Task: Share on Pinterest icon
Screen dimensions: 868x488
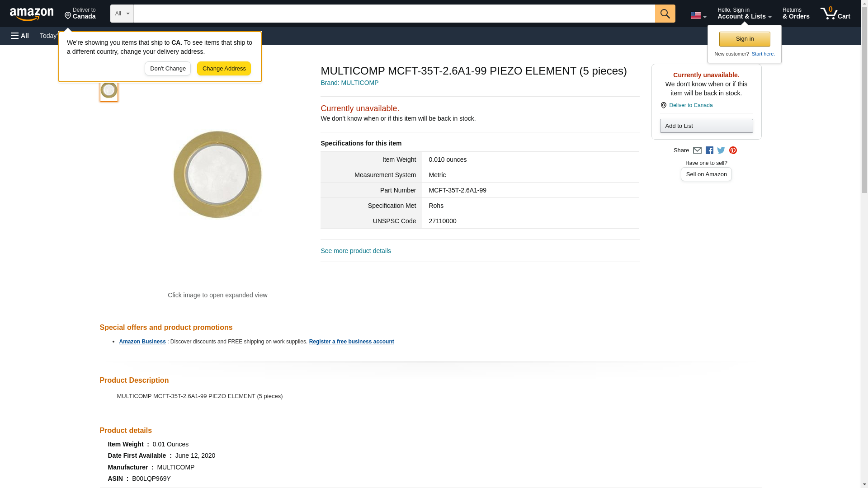Action: pyautogui.click(x=733, y=150)
